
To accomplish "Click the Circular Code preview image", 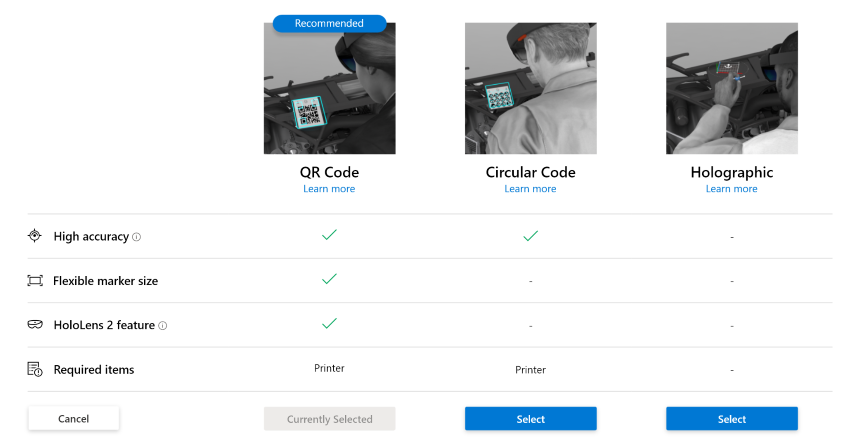I will tap(530, 89).
